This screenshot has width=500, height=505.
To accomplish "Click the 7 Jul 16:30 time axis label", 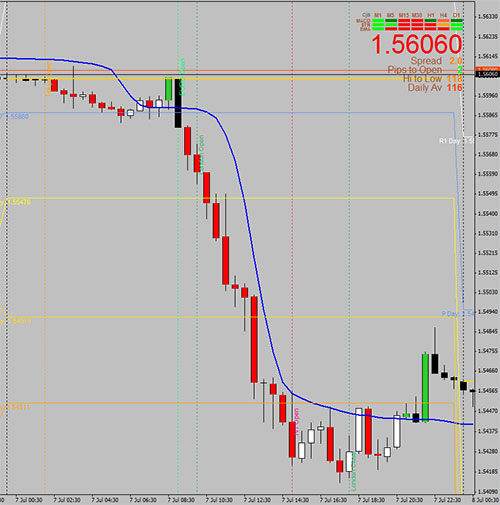I will [x=333, y=500].
